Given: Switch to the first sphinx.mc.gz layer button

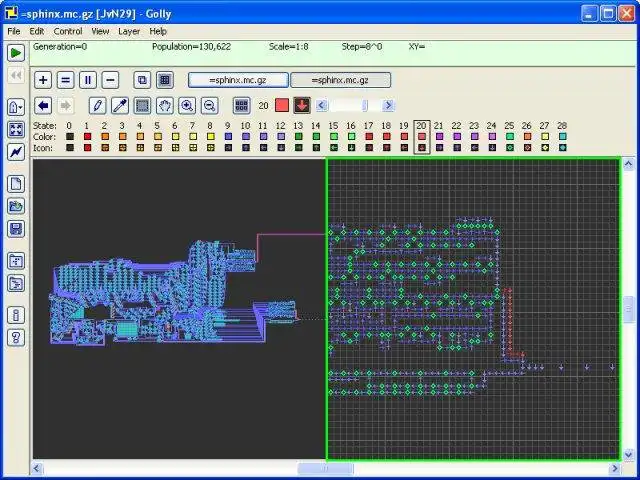Looking at the screenshot, I should click(x=238, y=80).
